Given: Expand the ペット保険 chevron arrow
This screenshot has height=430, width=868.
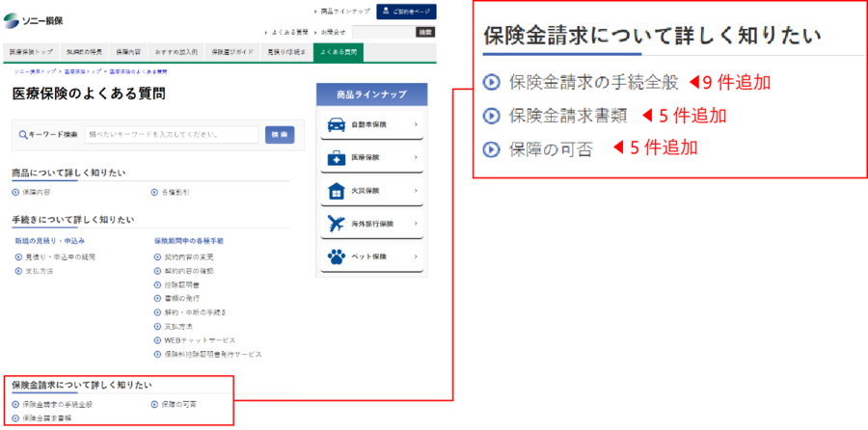Looking at the screenshot, I should click(416, 256).
